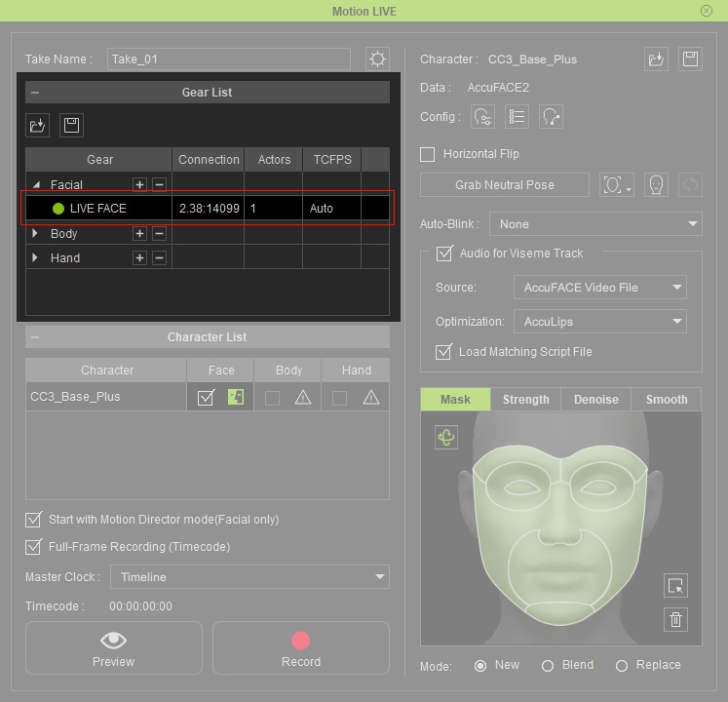
Task: Toggle Start with Motion Director mode
Action: point(33,520)
